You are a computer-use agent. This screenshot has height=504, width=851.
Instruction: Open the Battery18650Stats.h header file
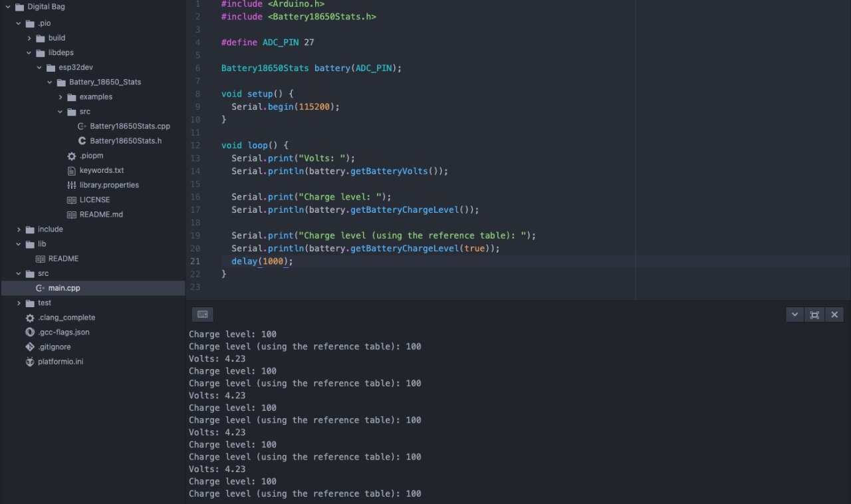pyautogui.click(x=126, y=141)
